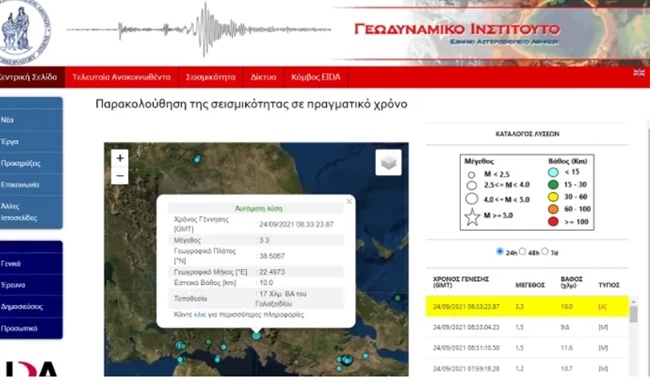Select the 24h time range

(500, 252)
